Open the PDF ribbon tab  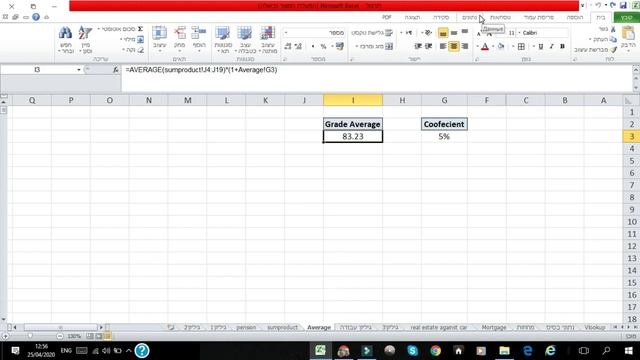coord(386,17)
